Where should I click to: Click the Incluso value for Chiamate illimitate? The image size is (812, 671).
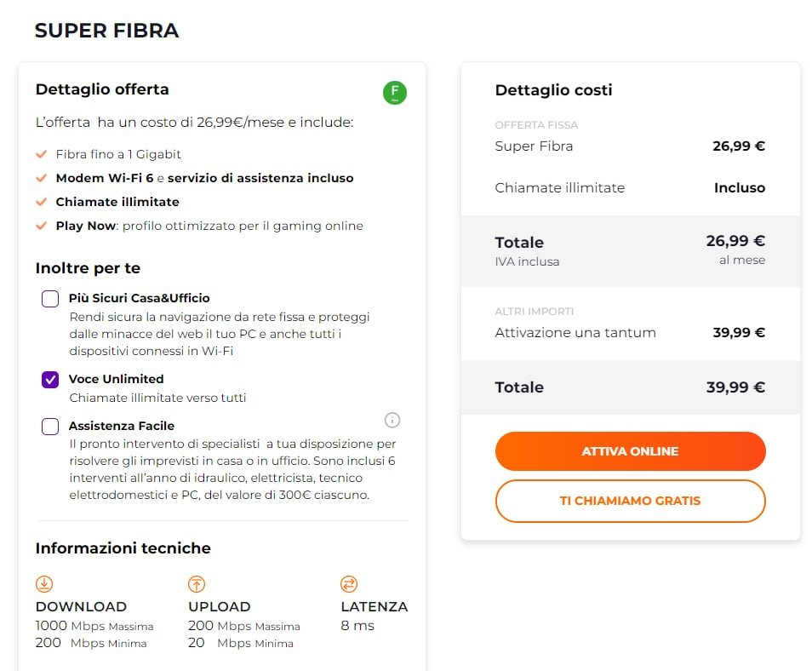[739, 187]
